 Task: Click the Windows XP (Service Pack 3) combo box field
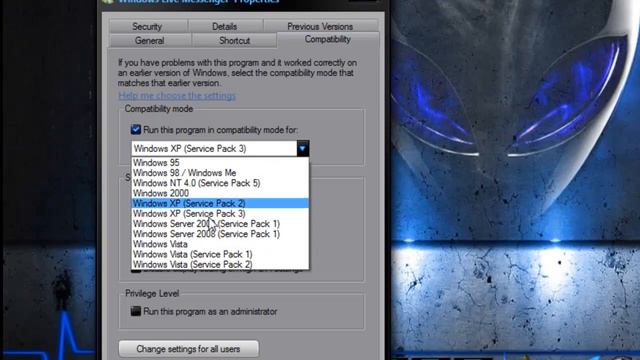pos(214,149)
